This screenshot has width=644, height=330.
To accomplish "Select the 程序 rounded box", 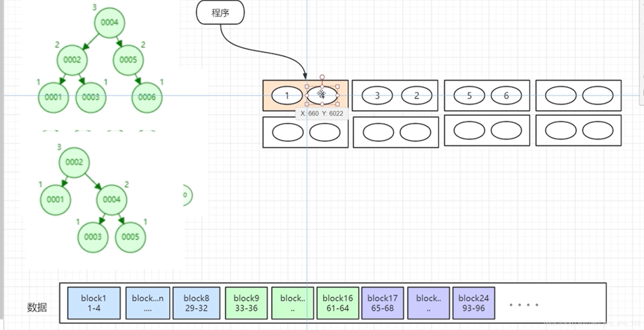I will [x=220, y=13].
